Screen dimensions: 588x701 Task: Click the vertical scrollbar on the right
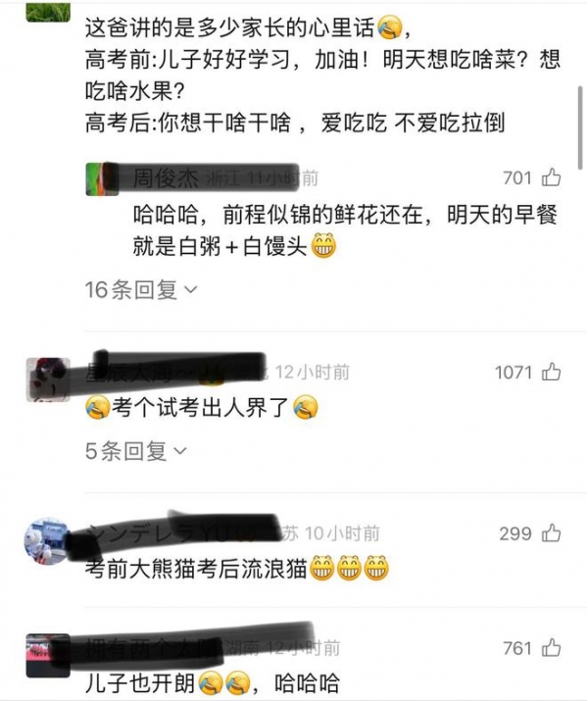[x=580, y=127]
